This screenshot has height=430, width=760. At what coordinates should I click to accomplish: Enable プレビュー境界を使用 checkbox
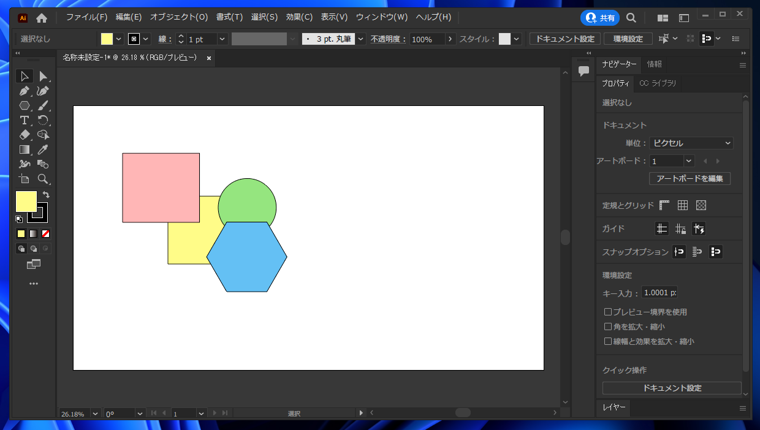[608, 312]
